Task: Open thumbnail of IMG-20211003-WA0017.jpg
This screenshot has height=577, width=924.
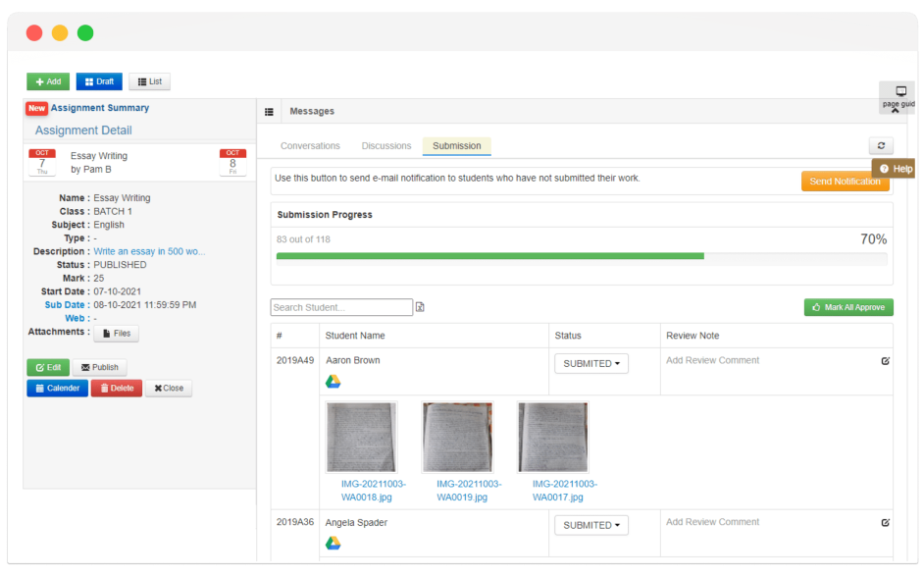Action: click(553, 438)
